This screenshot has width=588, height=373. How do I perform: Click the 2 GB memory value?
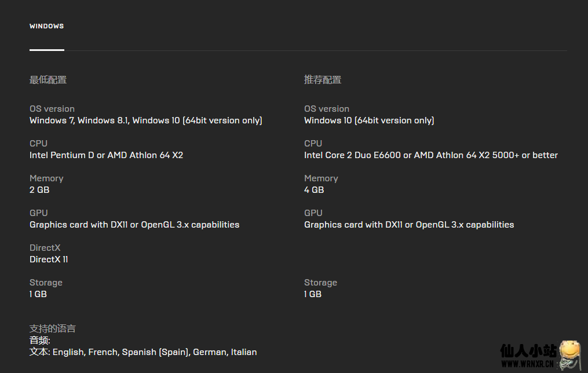pos(39,190)
